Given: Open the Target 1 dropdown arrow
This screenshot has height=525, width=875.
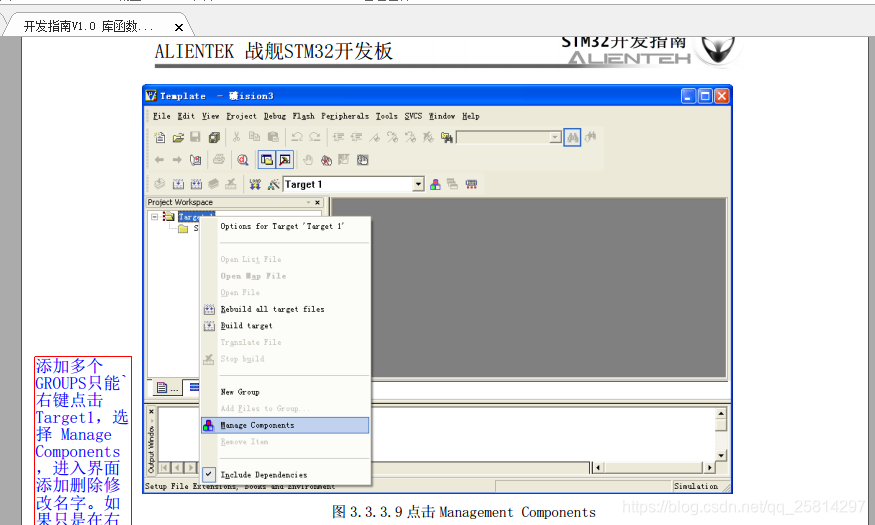Looking at the screenshot, I should point(418,184).
